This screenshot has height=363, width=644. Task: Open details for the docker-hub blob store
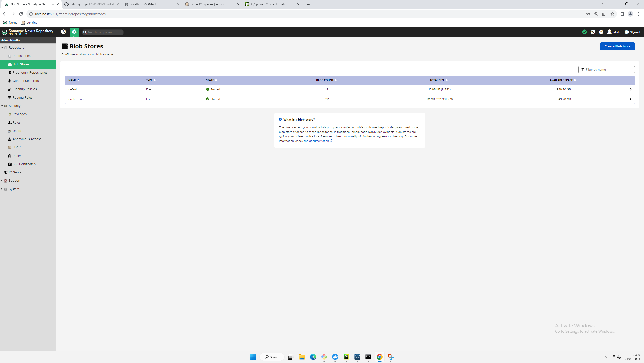(630, 99)
